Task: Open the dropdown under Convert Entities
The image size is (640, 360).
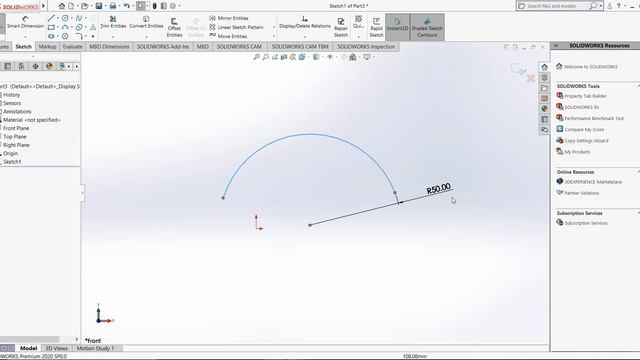Action: coord(146,37)
